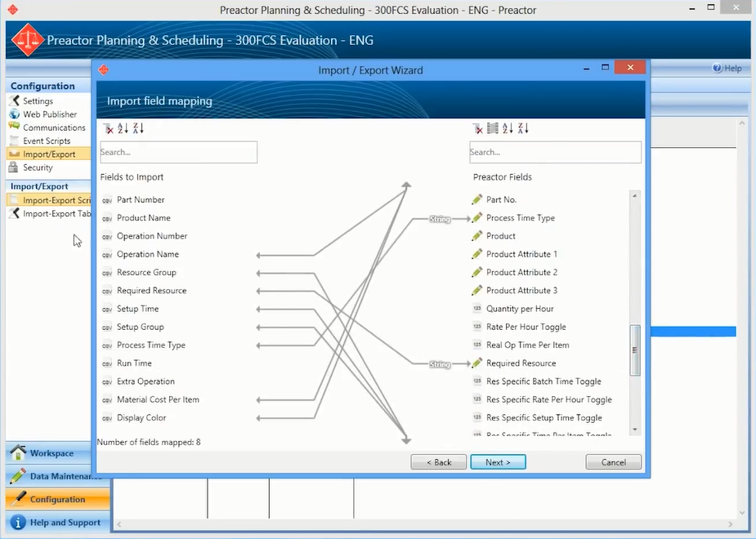Viewport: 756px width, 539px height.
Task: Sort Preactor Fields Z to A
Action: pyautogui.click(x=523, y=128)
